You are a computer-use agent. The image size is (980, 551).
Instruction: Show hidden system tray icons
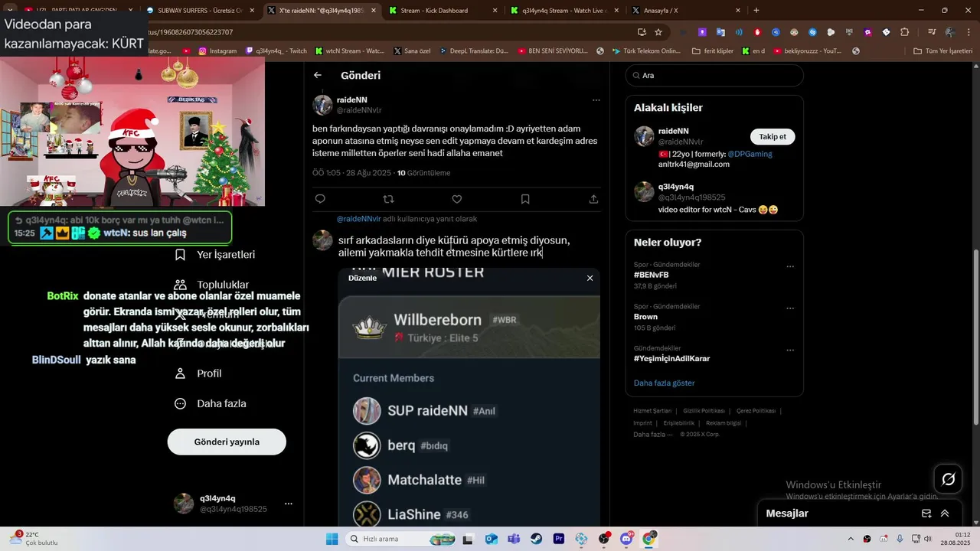(850, 539)
